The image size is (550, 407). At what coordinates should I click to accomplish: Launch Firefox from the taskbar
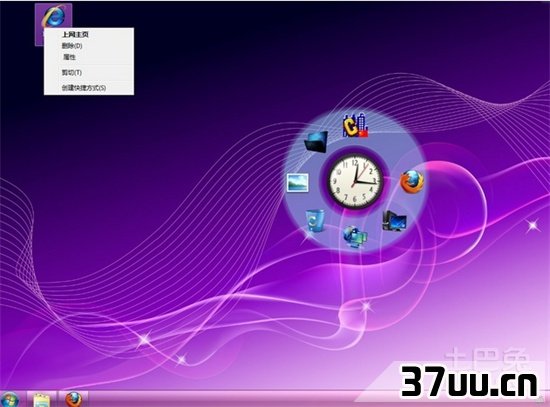[x=73, y=399]
